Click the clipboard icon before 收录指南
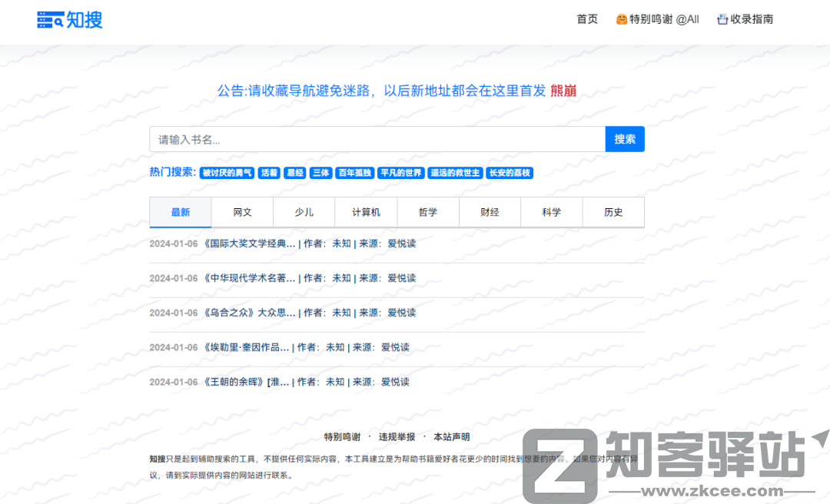 coord(721,19)
